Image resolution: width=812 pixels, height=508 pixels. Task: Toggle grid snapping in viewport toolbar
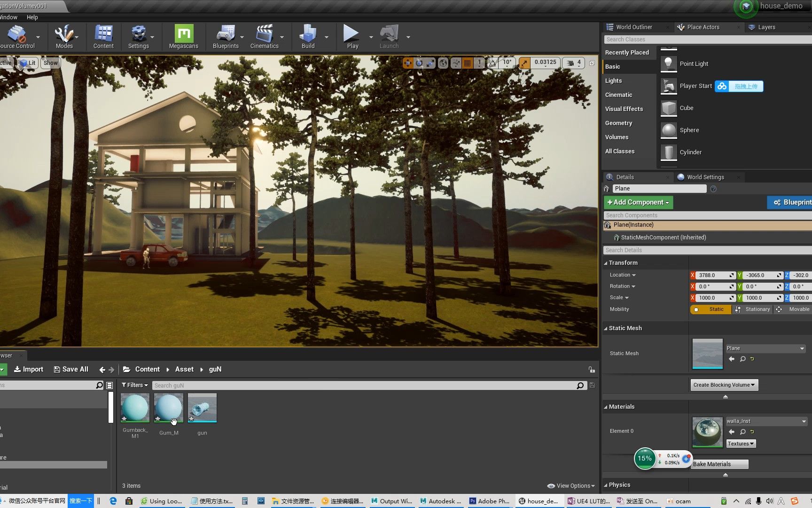pyautogui.click(x=467, y=62)
